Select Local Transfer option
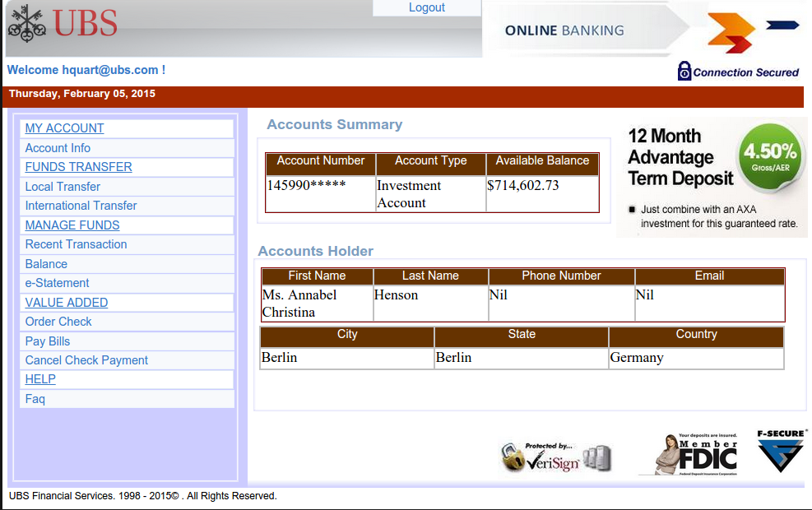 click(63, 187)
